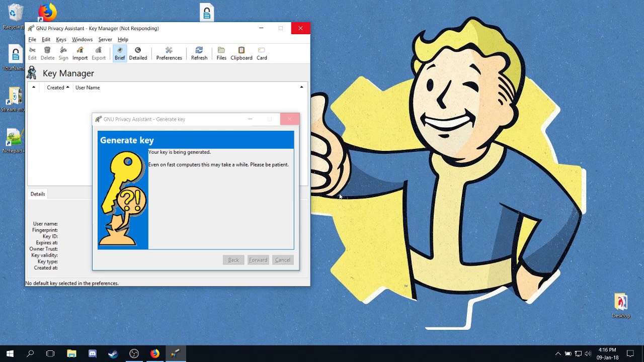
Task: Open the Files manager icon
Action: coord(221,53)
